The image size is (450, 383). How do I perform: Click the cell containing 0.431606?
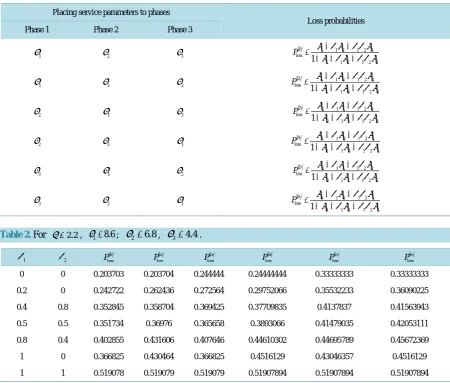(159, 340)
